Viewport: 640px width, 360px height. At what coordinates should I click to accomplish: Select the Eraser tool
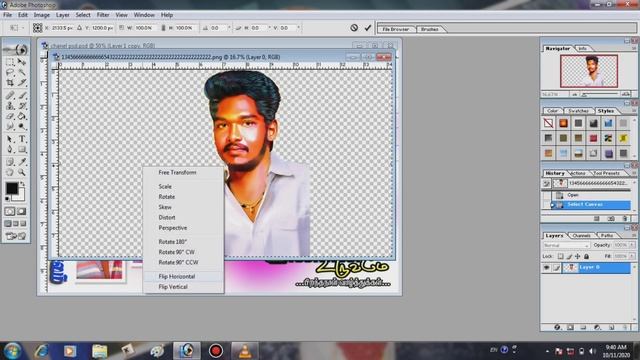click(x=10, y=116)
